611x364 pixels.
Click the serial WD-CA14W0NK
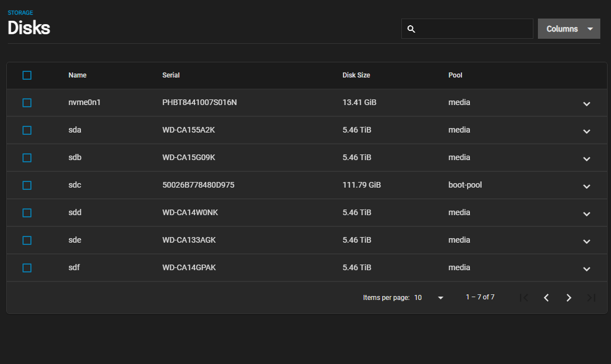pyautogui.click(x=190, y=212)
